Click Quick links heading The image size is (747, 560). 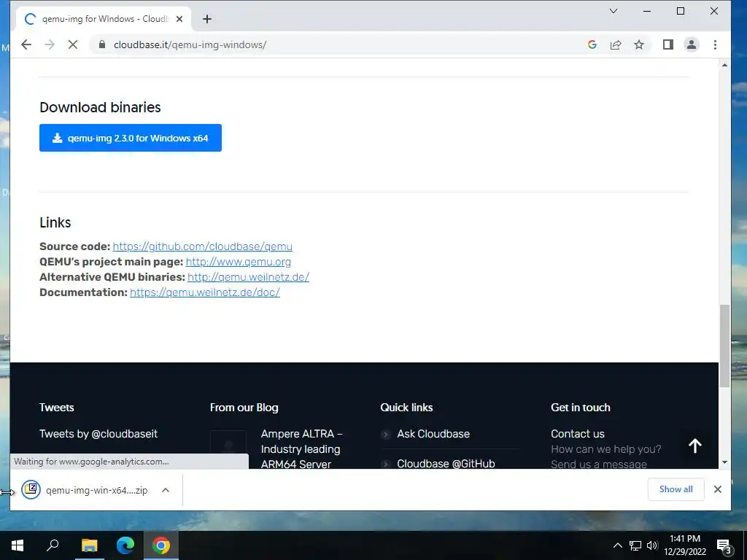point(406,407)
